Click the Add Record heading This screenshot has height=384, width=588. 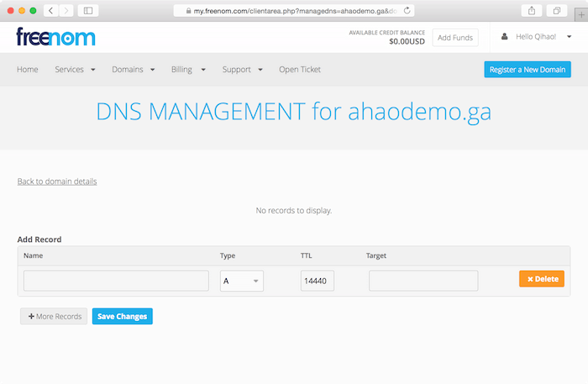pyautogui.click(x=39, y=239)
